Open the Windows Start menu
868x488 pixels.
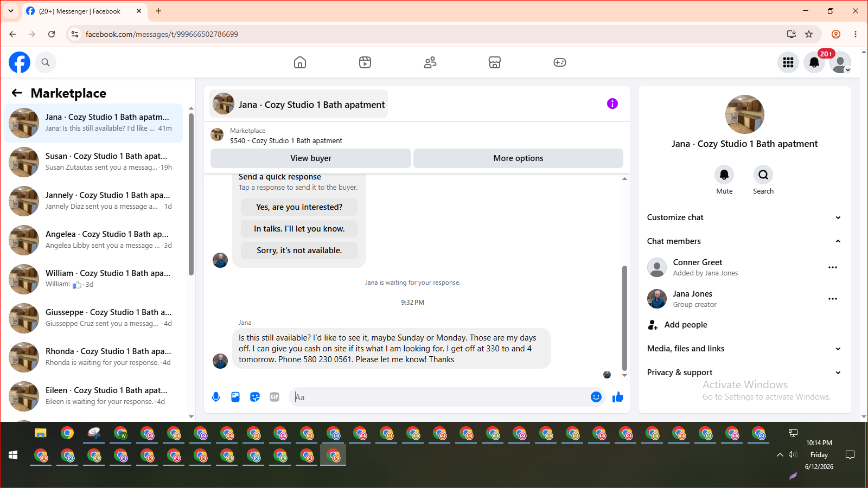[14, 455]
